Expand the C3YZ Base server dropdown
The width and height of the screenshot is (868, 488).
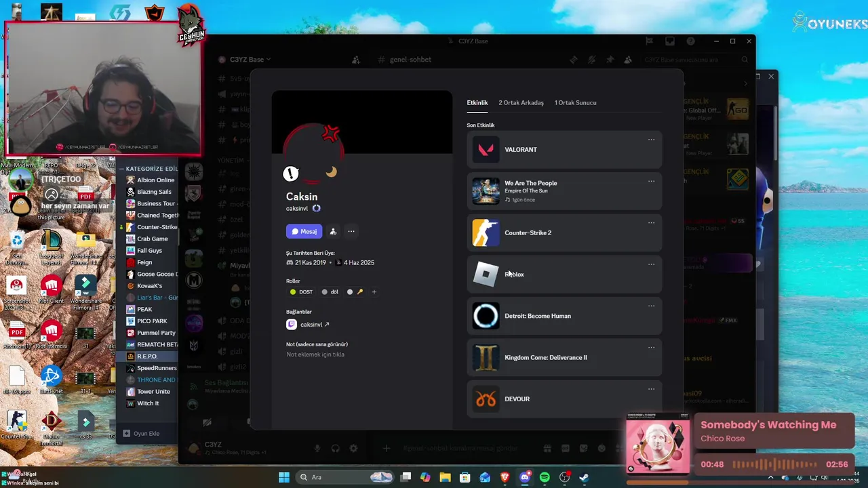pyautogui.click(x=250, y=60)
